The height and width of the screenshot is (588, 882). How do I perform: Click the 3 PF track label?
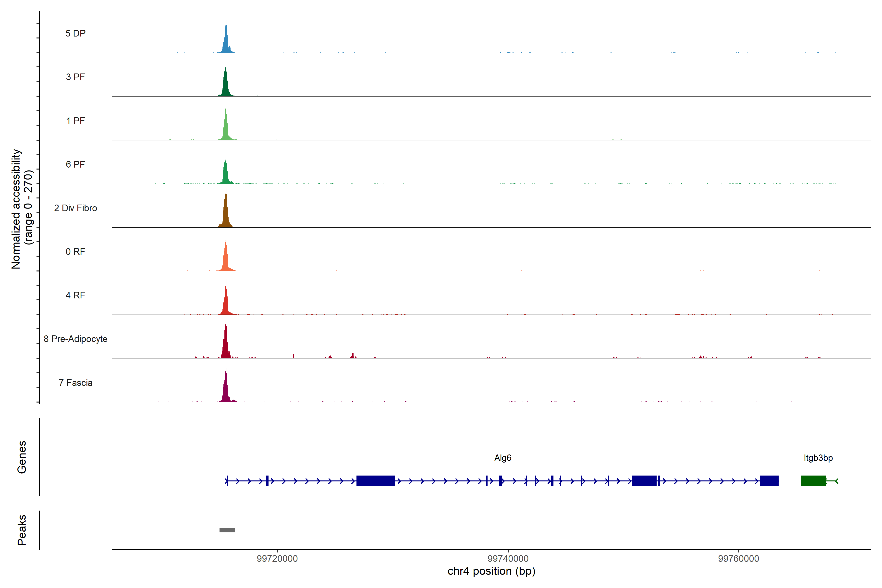click(x=75, y=77)
